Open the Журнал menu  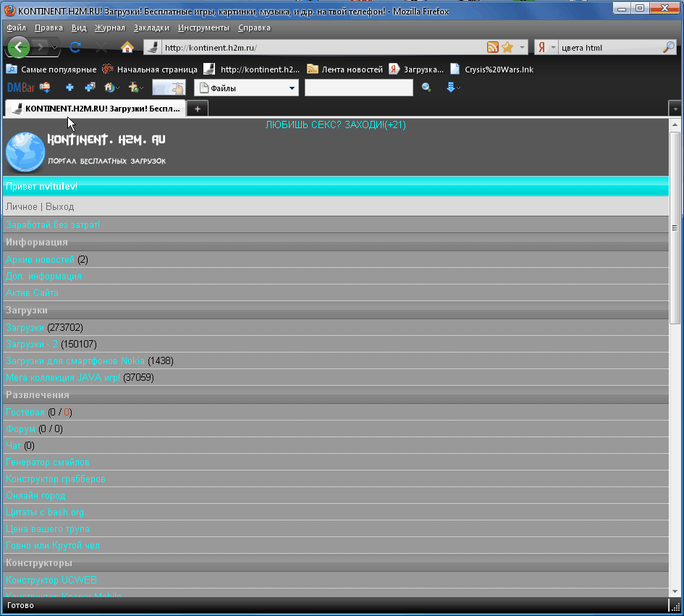pos(109,28)
